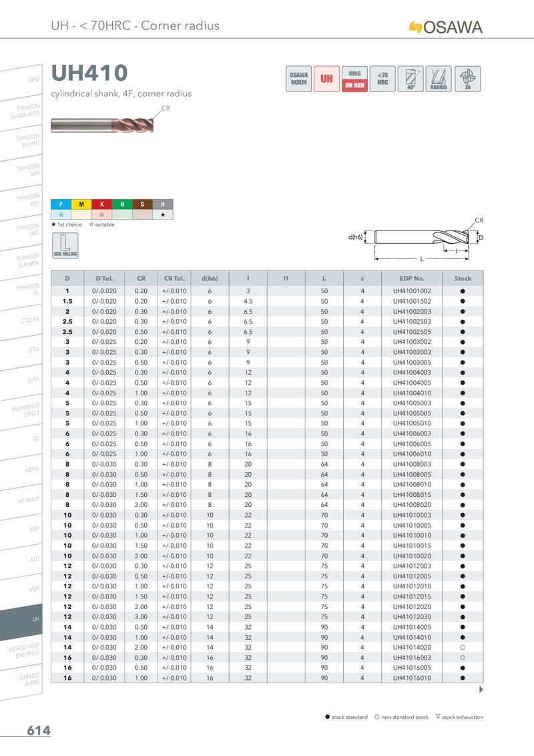Click the EDP No. column header
Screen dimensions: 534x756
pos(412,278)
